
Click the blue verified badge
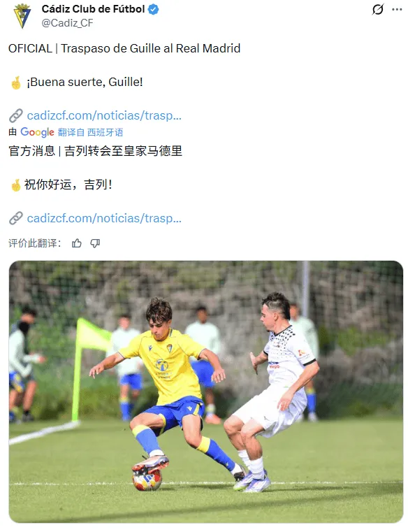click(x=153, y=9)
